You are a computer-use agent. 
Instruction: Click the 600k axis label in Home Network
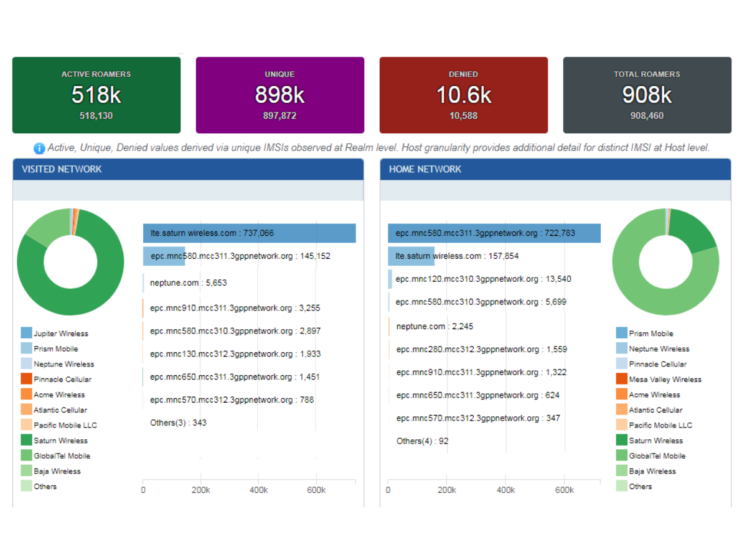(x=565, y=490)
